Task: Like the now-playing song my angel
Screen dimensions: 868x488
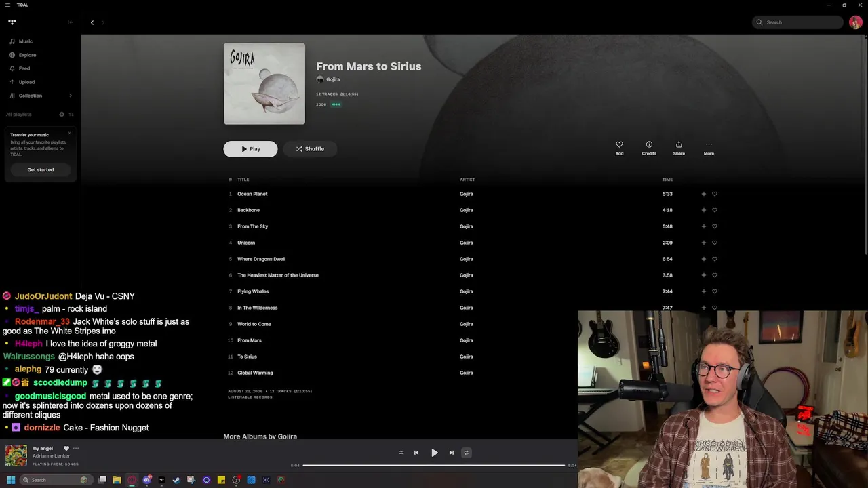Action: [x=66, y=448]
